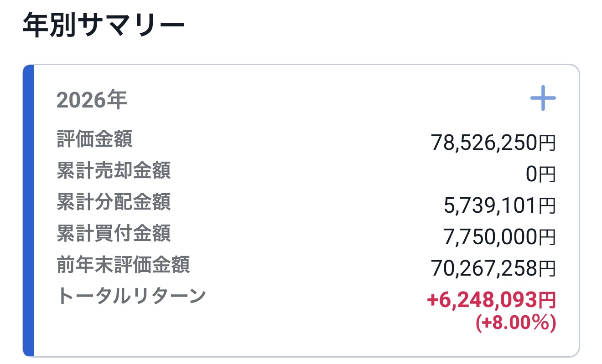Select the 0円 sold amount value
The height and width of the screenshot is (364, 602).
tap(541, 175)
